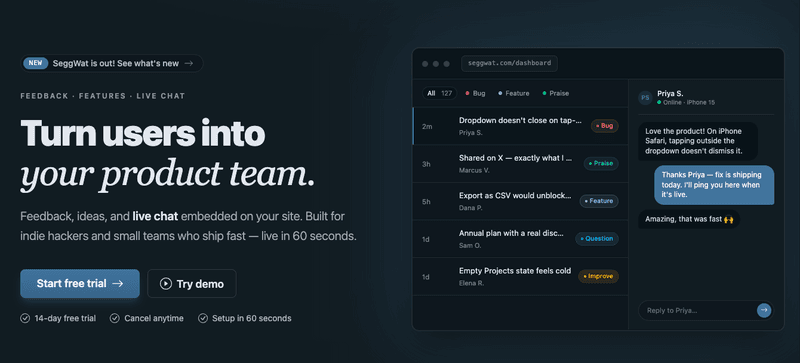800x363 pixels.
Task: Open Shared on X feedback from Marcus V.
Action: tap(520, 164)
